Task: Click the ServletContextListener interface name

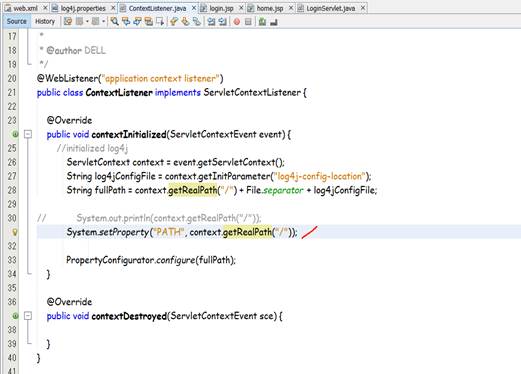Action: pos(252,92)
